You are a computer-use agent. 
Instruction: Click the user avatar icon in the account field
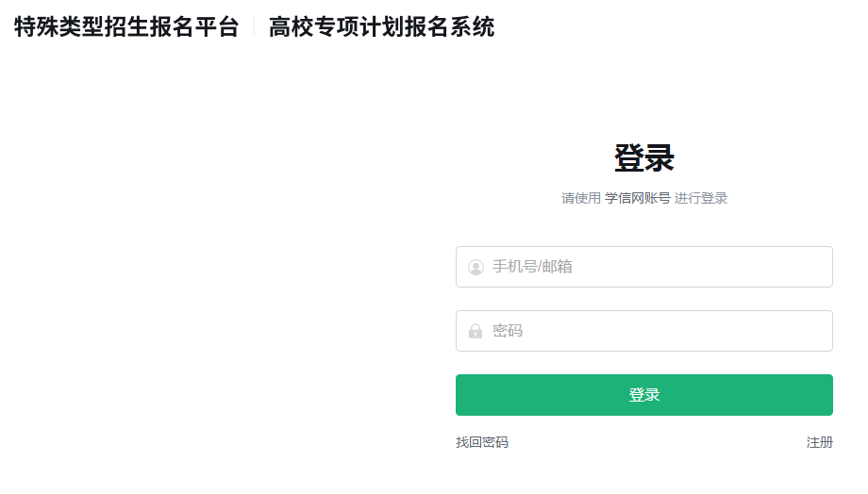476,267
